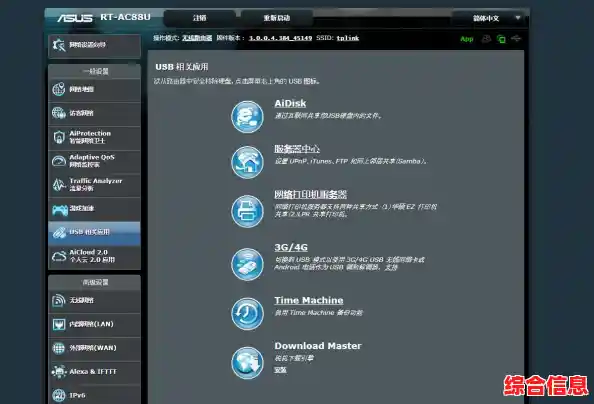
Task: Click the Wireless signal icon in sidebar
Action: pos(59,301)
